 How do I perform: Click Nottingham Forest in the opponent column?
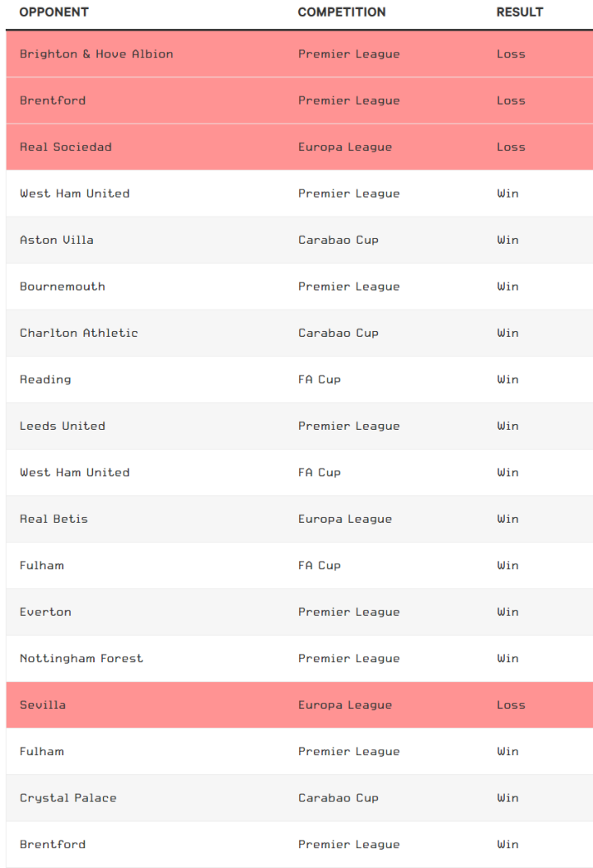click(x=82, y=659)
